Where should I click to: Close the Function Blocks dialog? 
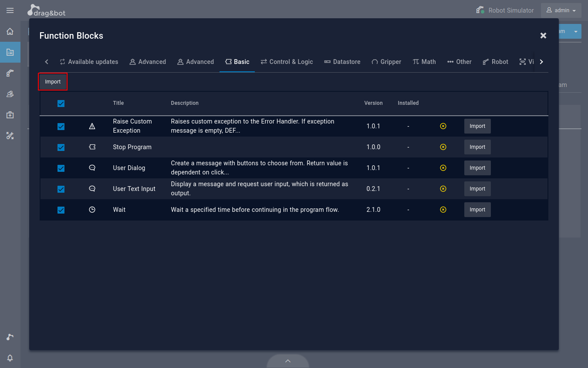(543, 36)
